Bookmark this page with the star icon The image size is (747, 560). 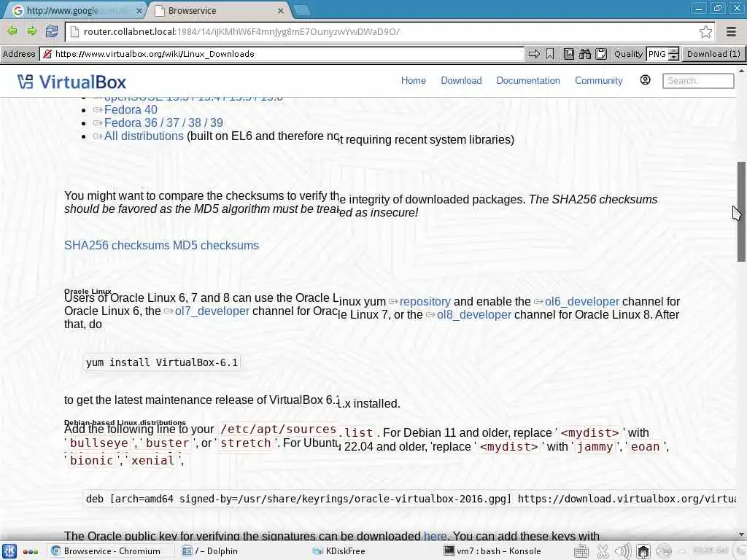tap(705, 32)
